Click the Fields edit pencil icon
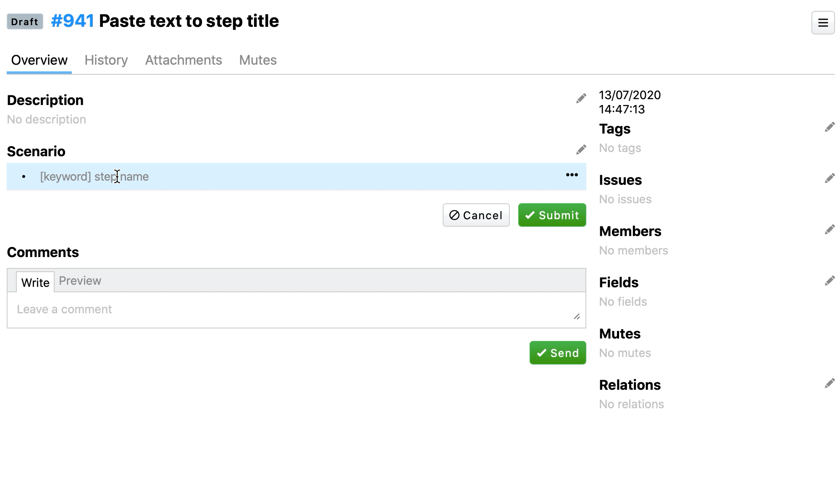840x504 pixels. tap(829, 281)
